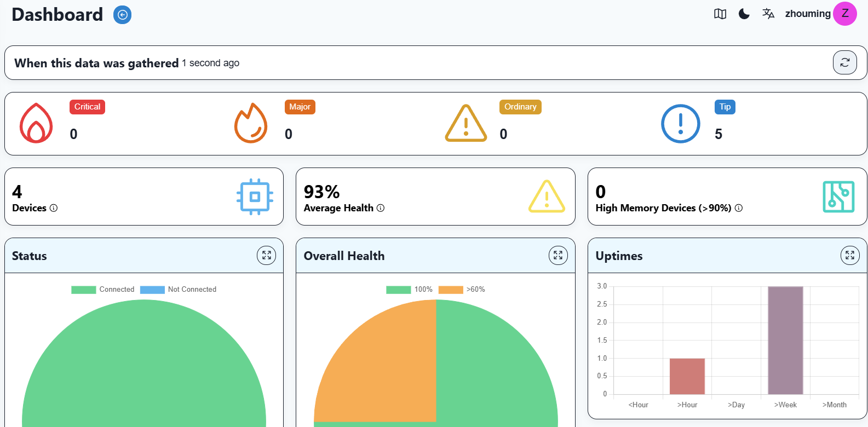Screen dimensions: 868x427
Task: Open the language translate icon
Action: pyautogui.click(x=768, y=14)
